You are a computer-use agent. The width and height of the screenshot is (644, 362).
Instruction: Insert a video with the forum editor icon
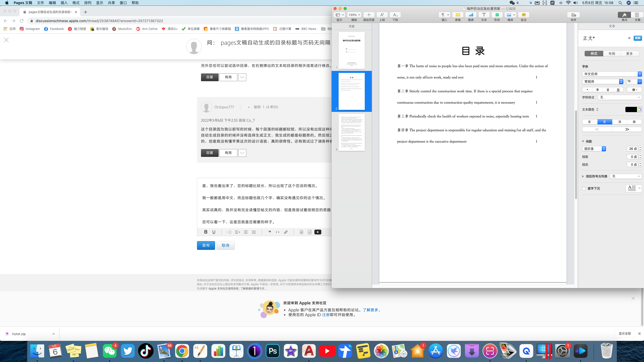(x=318, y=232)
